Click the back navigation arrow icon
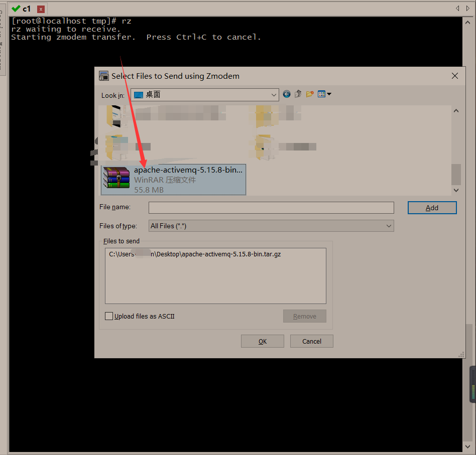This screenshot has width=476, height=455. [x=286, y=94]
